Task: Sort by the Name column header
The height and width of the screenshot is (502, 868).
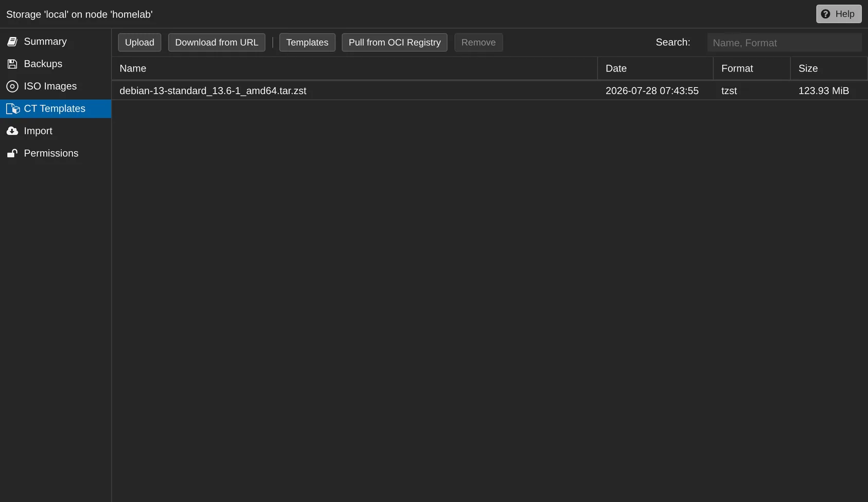Action: tap(355, 68)
